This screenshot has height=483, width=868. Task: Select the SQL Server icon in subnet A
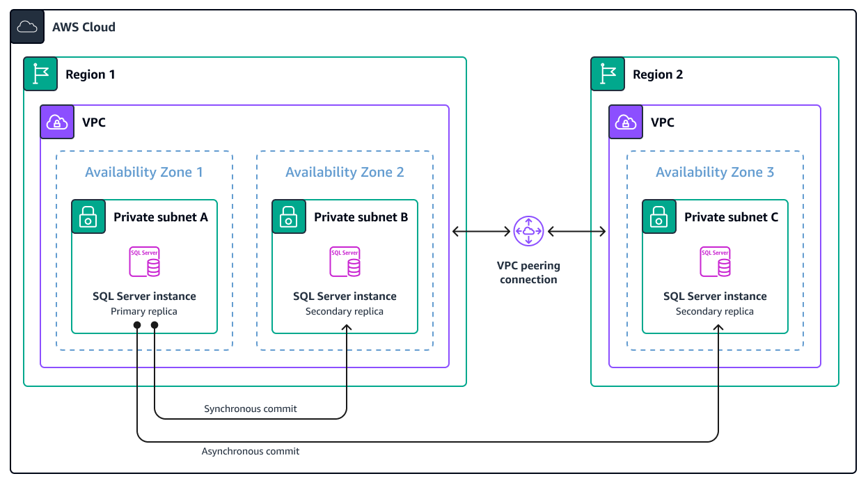(144, 261)
